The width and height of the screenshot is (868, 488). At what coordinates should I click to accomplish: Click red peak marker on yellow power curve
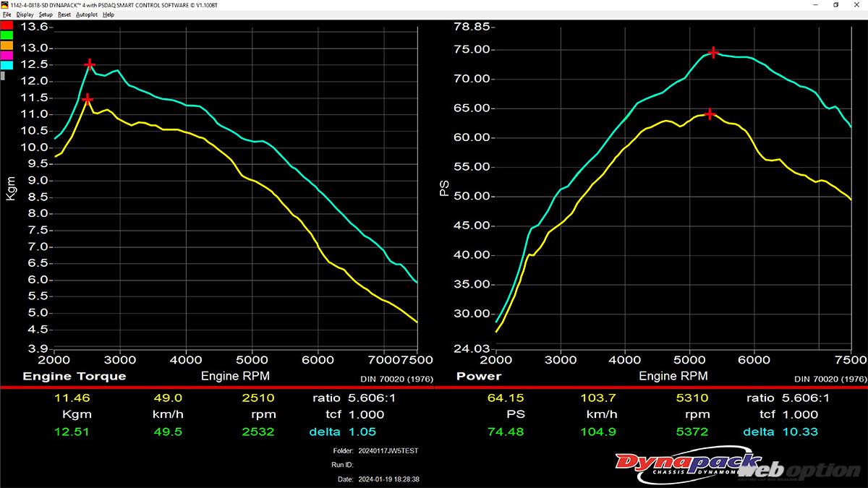coord(710,114)
